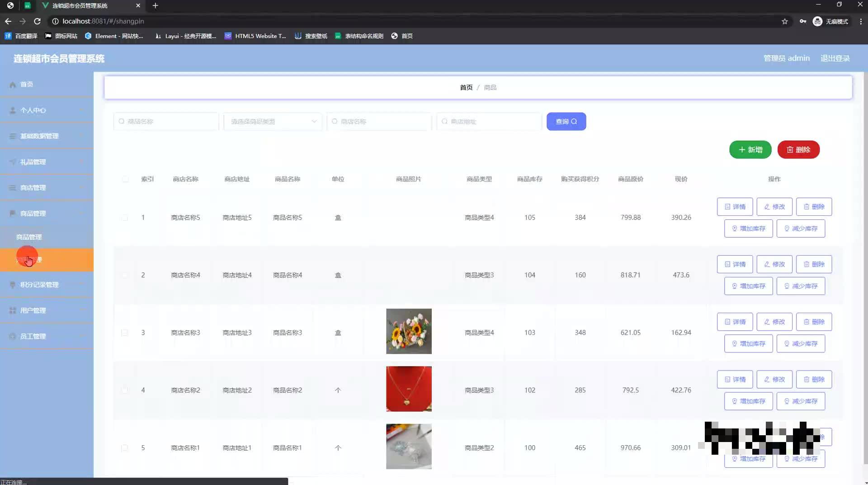Expand the 用户管理 menu chevron
The height and width of the screenshot is (485, 868).
(82, 310)
